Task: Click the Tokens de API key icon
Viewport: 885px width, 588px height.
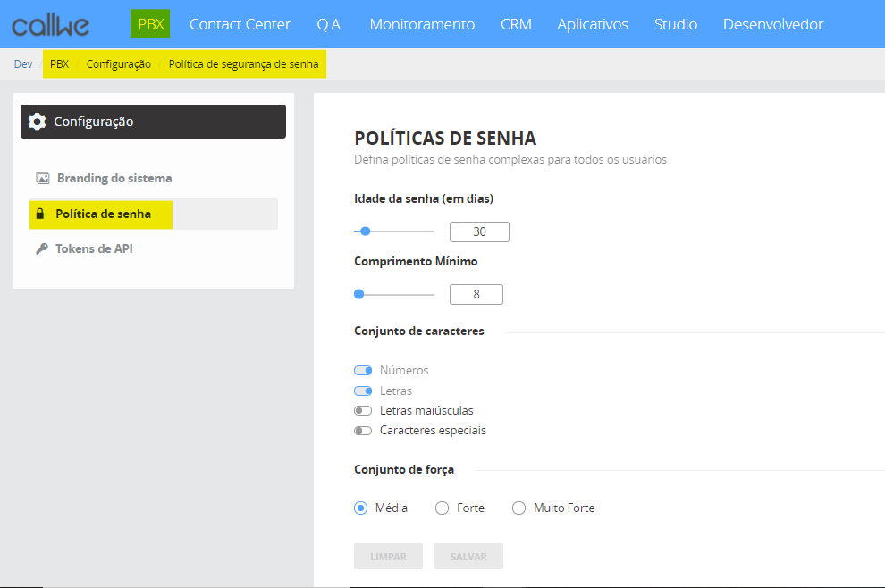Action: (42, 249)
